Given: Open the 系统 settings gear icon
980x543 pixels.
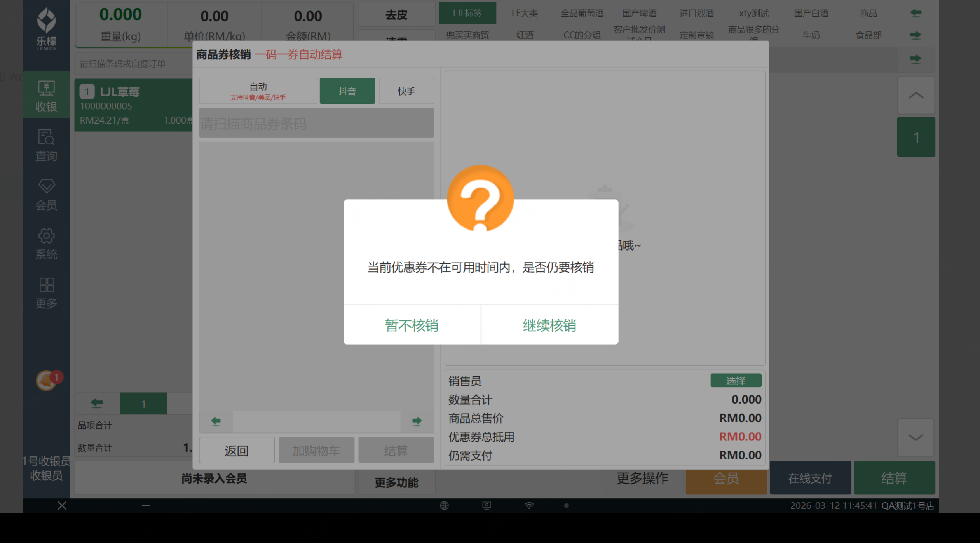Looking at the screenshot, I should click(x=46, y=244).
